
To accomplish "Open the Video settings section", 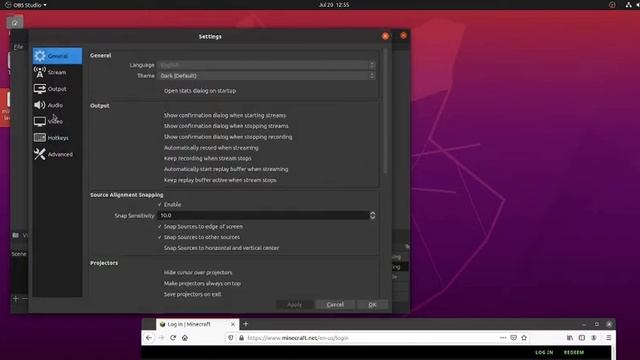I will [x=57, y=121].
